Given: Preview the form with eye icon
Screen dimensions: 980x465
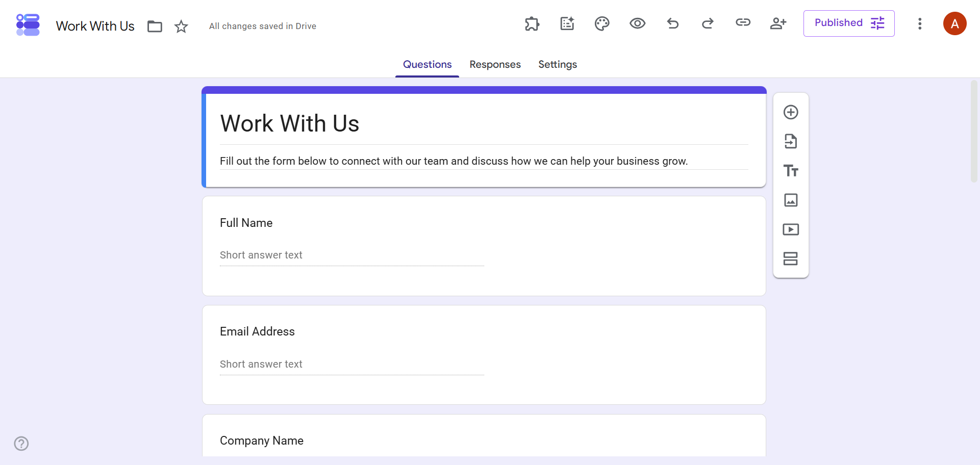Looking at the screenshot, I should (x=637, y=23).
